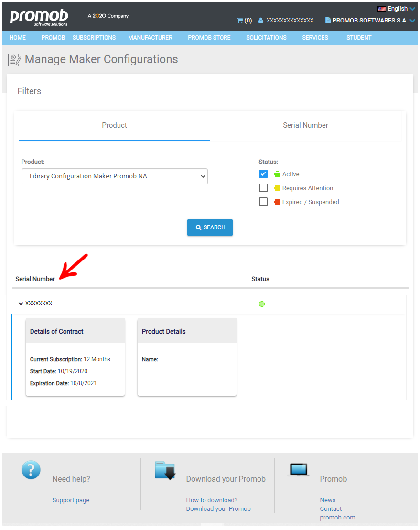Collapse the XXXXXXXX serial number row
Image resolution: width=420 pixels, height=530 pixels.
21,303
